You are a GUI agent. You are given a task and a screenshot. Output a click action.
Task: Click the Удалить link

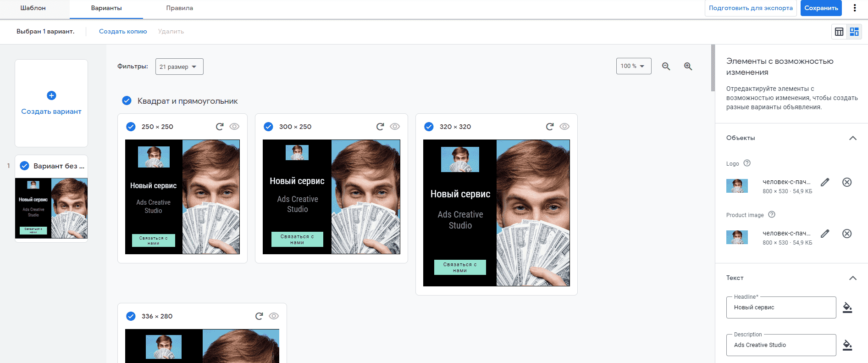point(171,32)
